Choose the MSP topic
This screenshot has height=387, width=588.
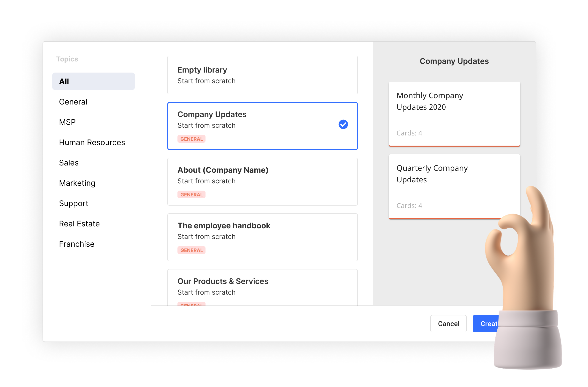pos(67,122)
